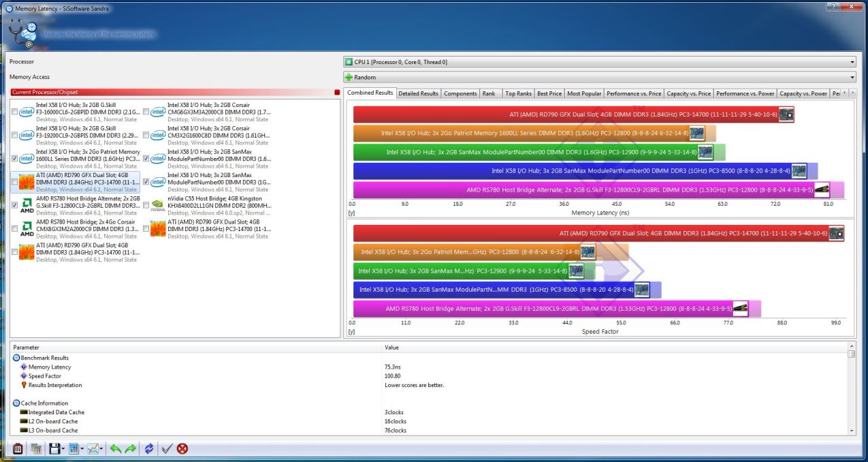This screenshot has height=462, width=868.
Task: Click the red pin icon beside Results Interpretation
Action: click(x=24, y=385)
